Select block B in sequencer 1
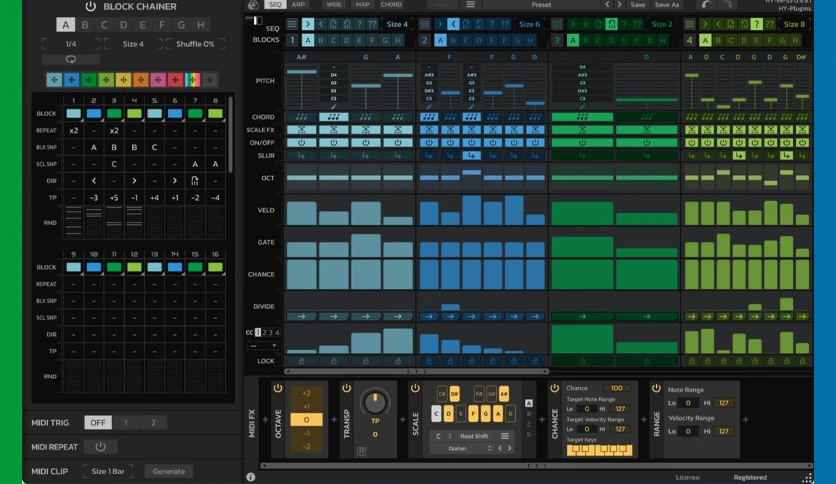836x484 pixels. (321, 40)
